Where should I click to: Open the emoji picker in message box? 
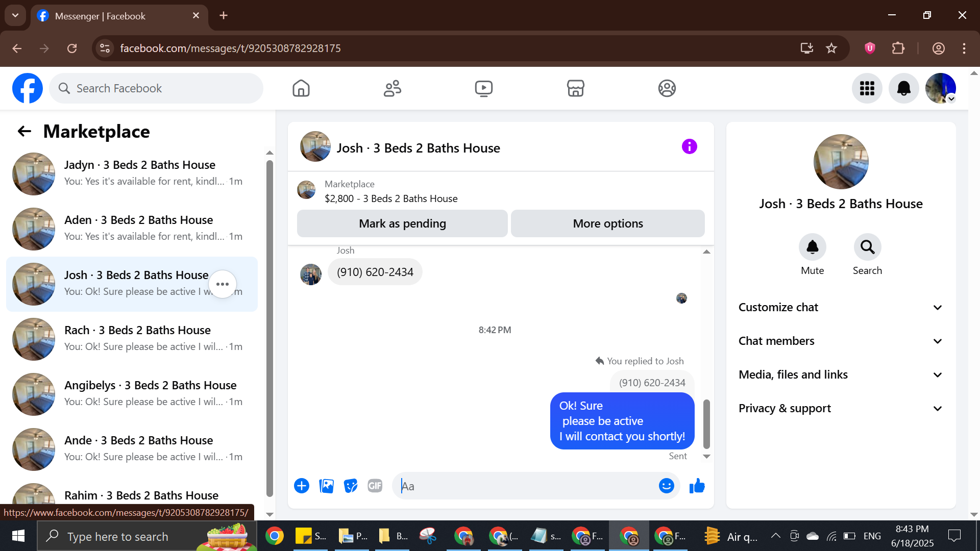pos(666,486)
